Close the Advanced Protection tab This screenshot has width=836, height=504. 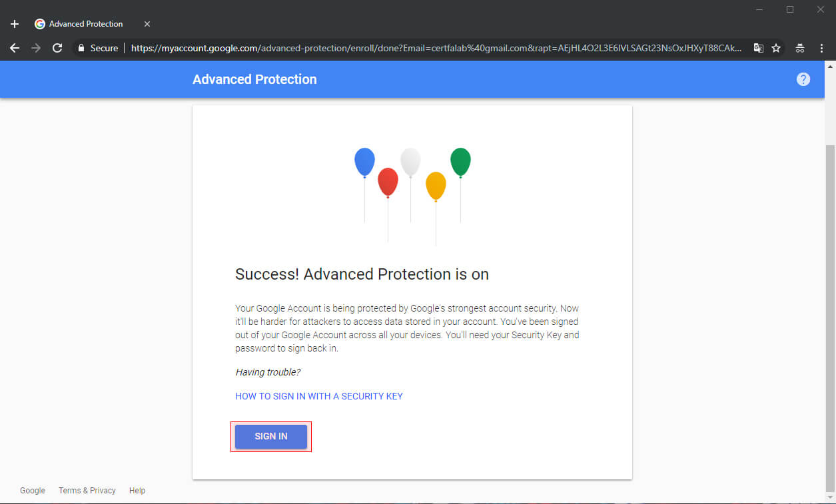pos(147,24)
